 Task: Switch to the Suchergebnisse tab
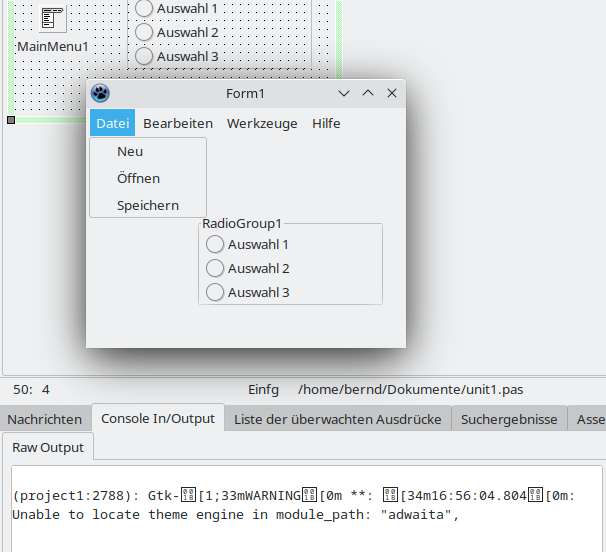pos(509,419)
